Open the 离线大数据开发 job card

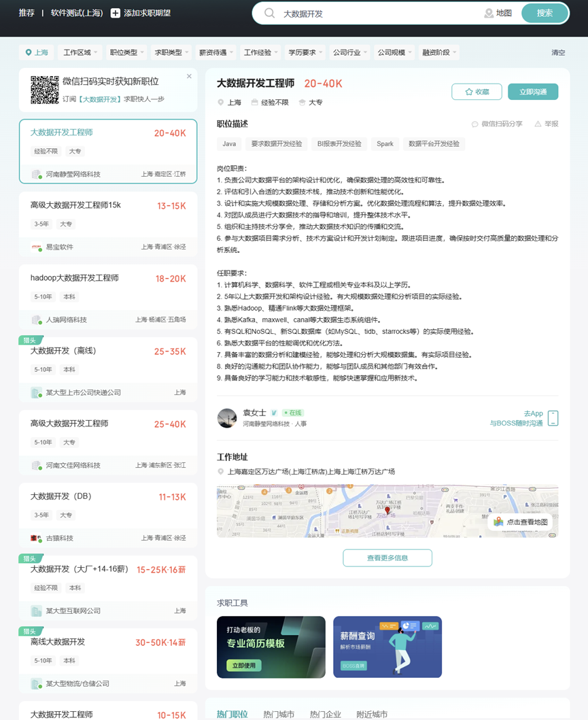(108, 661)
